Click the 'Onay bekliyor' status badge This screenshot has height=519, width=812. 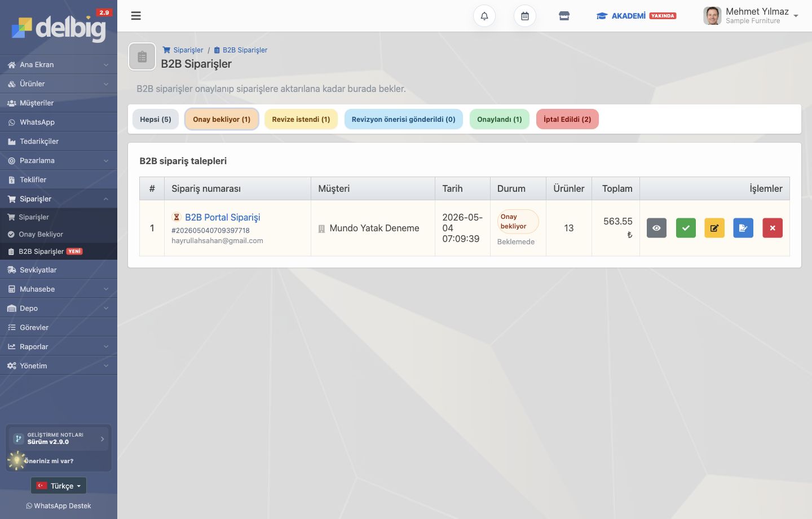point(518,221)
